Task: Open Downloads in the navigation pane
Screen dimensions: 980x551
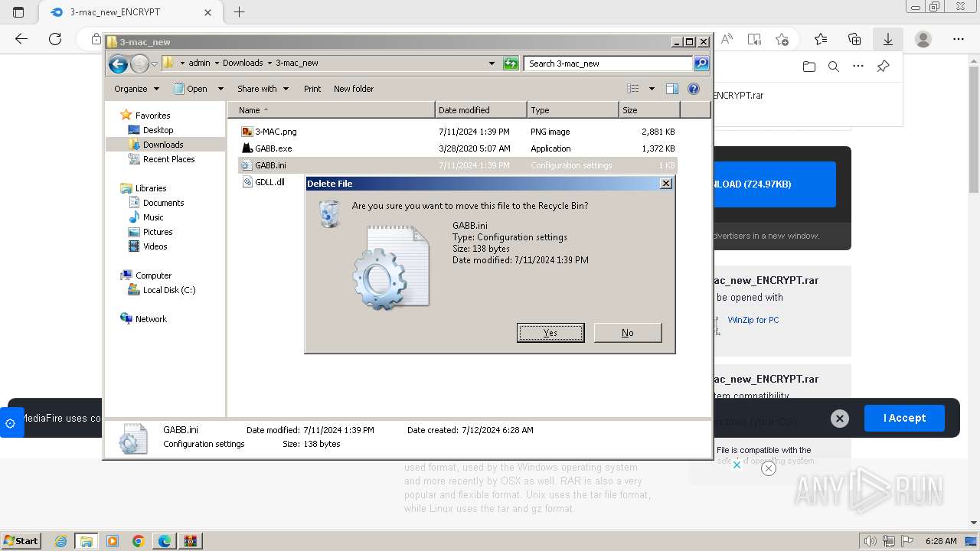Action: coord(163,145)
